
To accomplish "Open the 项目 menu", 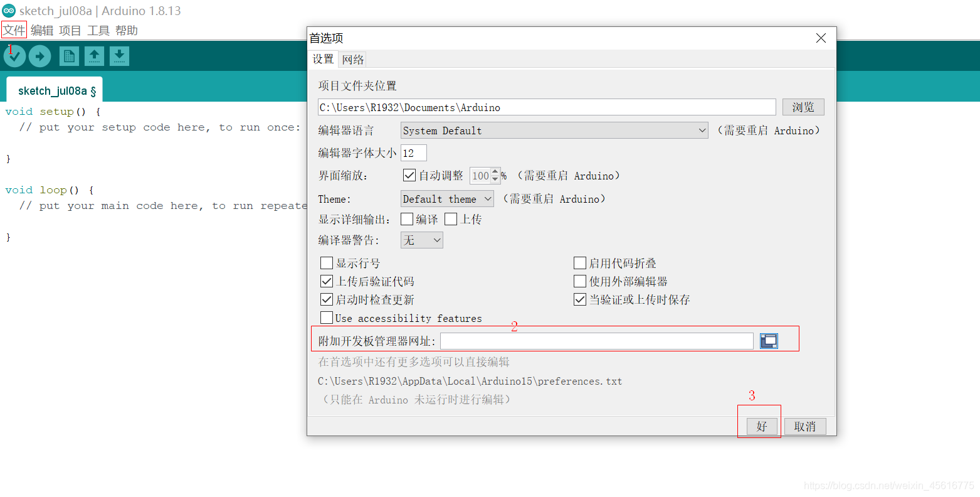I will (70, 30).
